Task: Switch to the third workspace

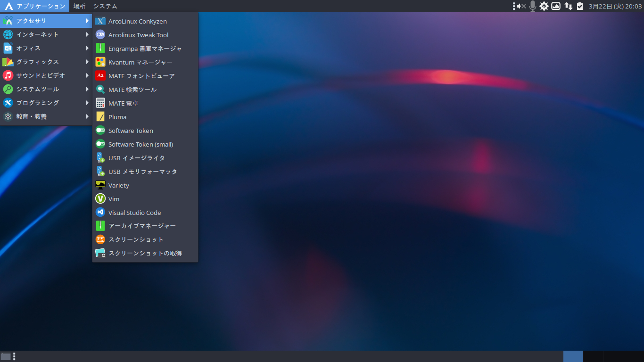Action: [614, 356]
